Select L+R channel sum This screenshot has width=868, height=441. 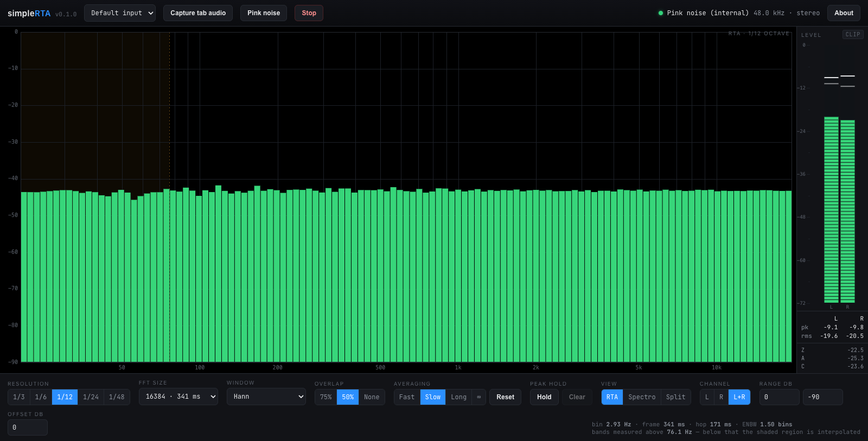click(739, 397)
